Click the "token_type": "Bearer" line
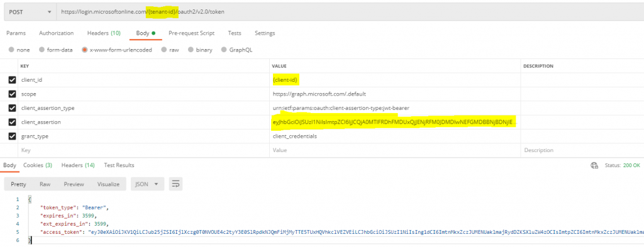The height and width of the screenshot is (247, 644). click(74, 207)
